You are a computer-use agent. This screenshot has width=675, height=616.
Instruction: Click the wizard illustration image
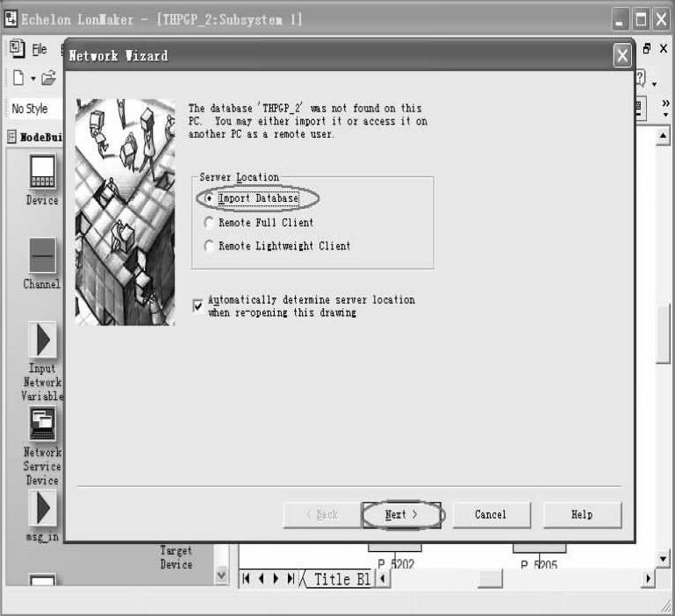[x=125, y=211]
